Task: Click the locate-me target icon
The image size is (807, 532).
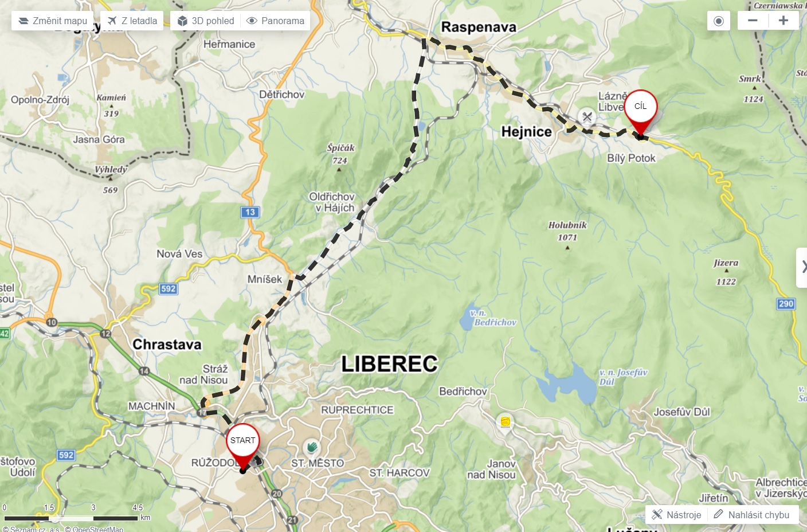Action: point(719,21)
